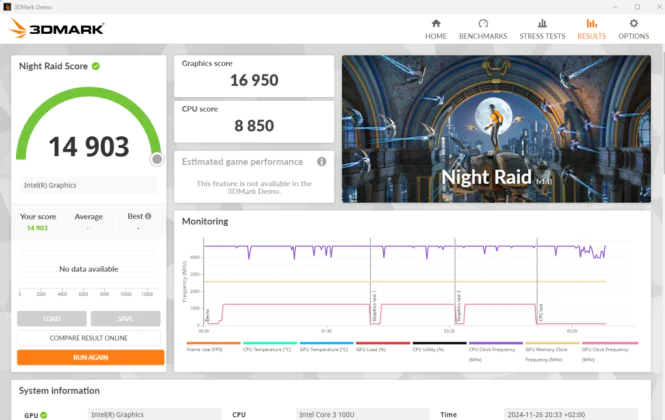Click the green GPU validation check icon

(44, 415)
